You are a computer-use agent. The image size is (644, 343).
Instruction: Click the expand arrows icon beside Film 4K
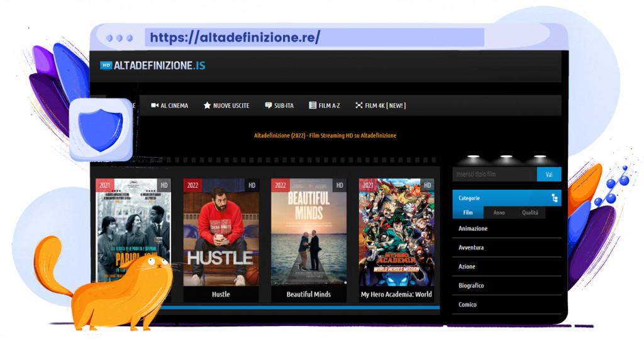tap(359, 106)
